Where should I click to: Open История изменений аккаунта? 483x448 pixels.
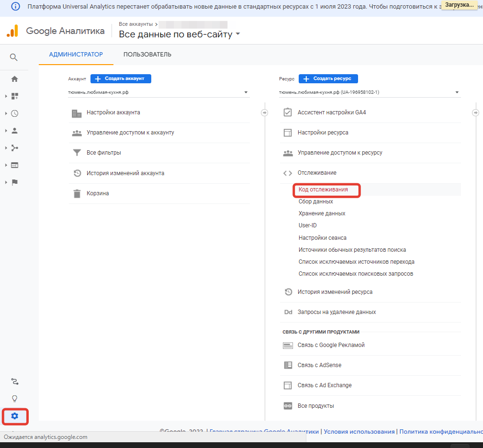[125, 173]
